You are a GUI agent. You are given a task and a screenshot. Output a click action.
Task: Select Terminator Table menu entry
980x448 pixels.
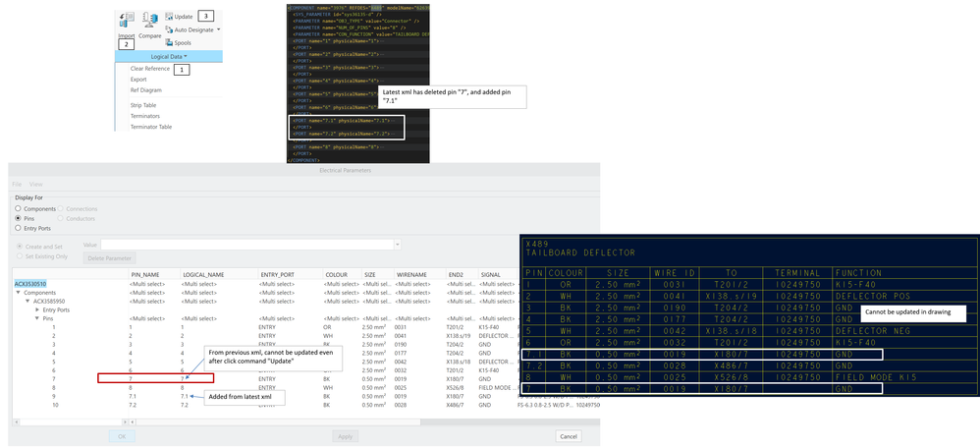click(x=151, y=127)
